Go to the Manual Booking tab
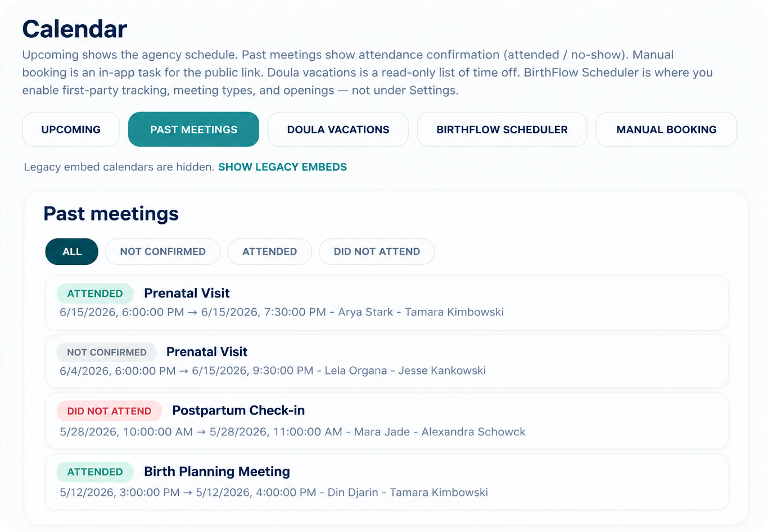Viewport: 768px width, 532px height. point(666,129)
